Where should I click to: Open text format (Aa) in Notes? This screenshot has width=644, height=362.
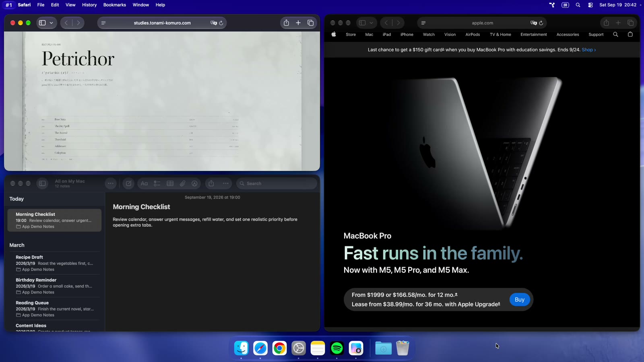[x=144, y=183]
